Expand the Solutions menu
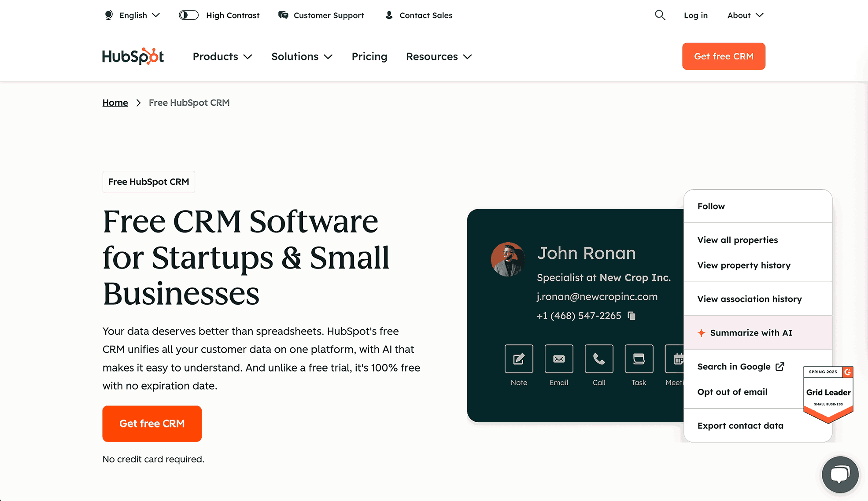This screenshot has width=868, height=501. (302, 57)
